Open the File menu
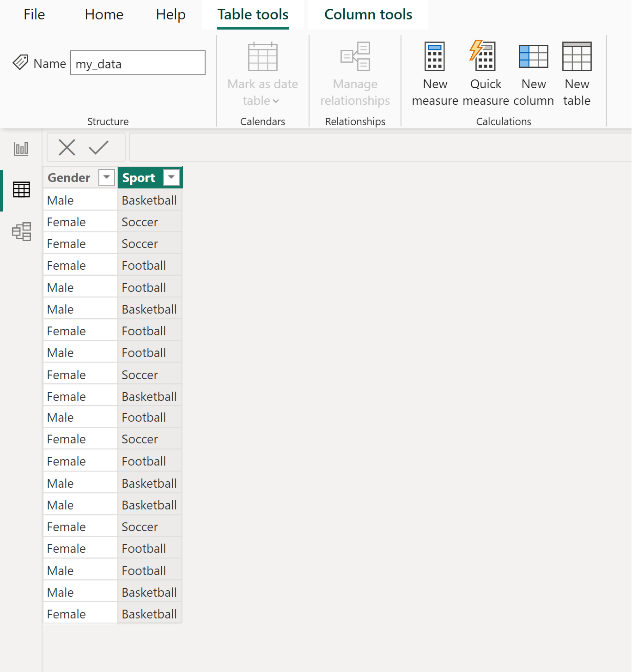This screenshot has width=632, height=672. tap(34, 14)
